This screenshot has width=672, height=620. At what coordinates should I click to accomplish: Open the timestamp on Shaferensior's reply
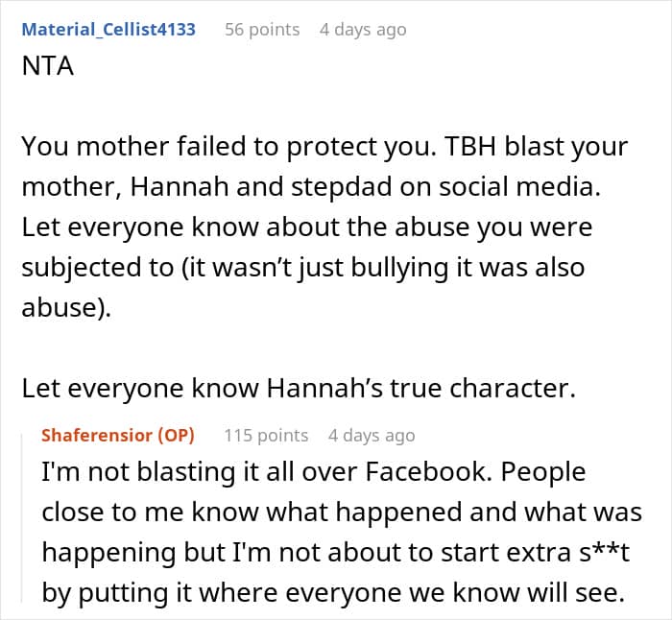click(371, 435)
